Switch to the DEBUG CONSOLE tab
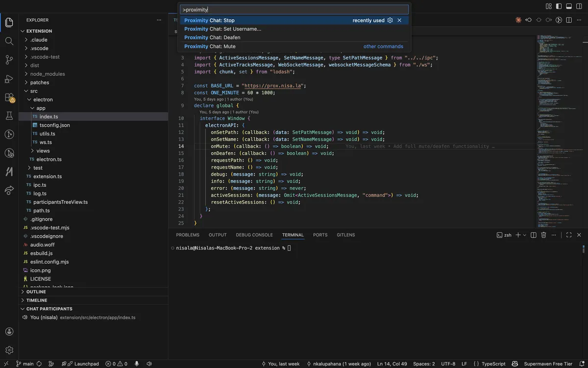The image size is (588, 368). pyautogui.click(x=254, y=235)
